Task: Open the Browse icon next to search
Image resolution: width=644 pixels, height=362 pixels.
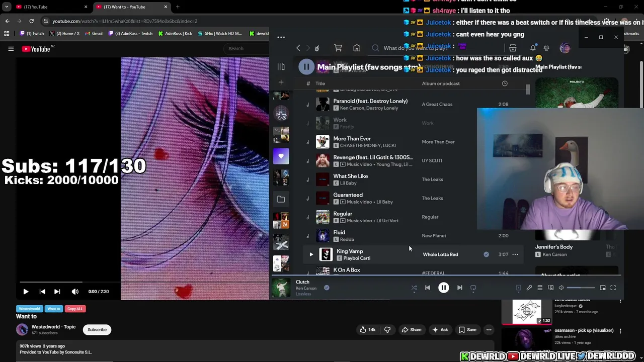Action: click(513, 48)
